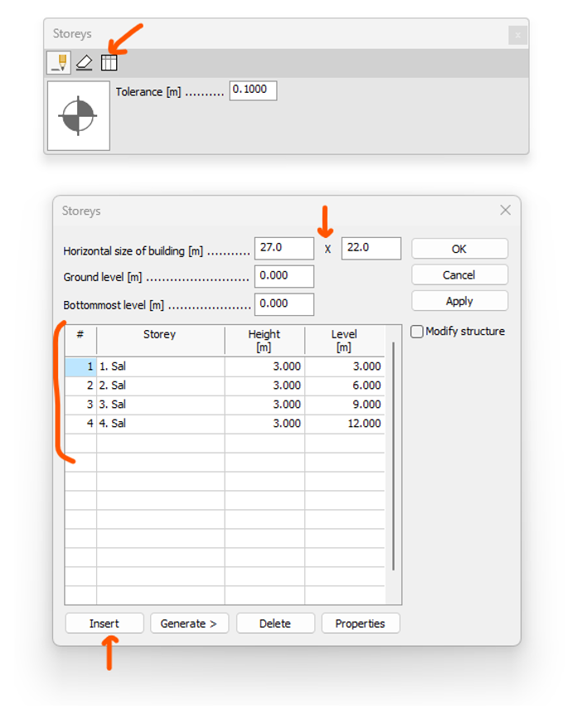This screenshot has height=728, width=573.
Task: Edit building horizontal size 27.0 field
Action: point(284,248)
